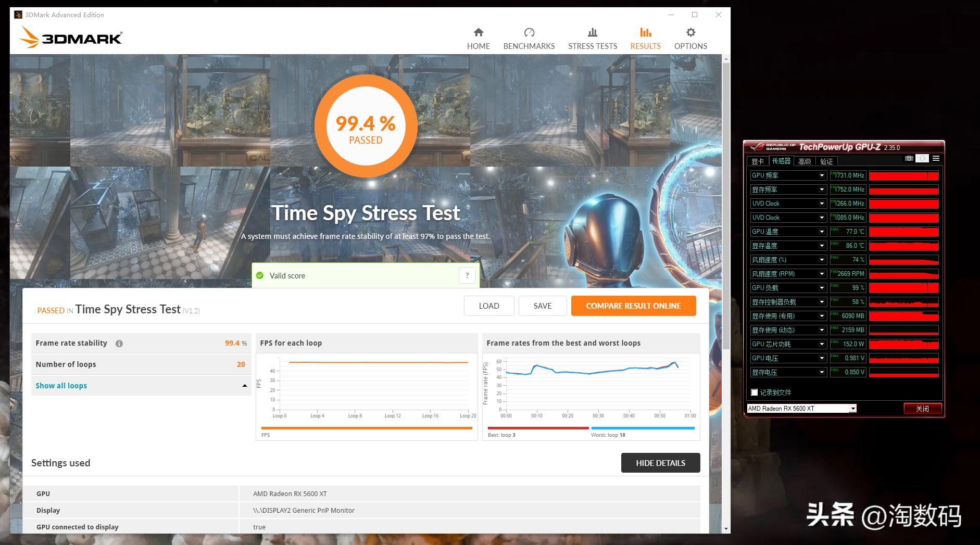Image resolution: width=980 pixels, height=545 pixels.
Task: Click the 3DMark app icon in title bar
Action: 18,15
